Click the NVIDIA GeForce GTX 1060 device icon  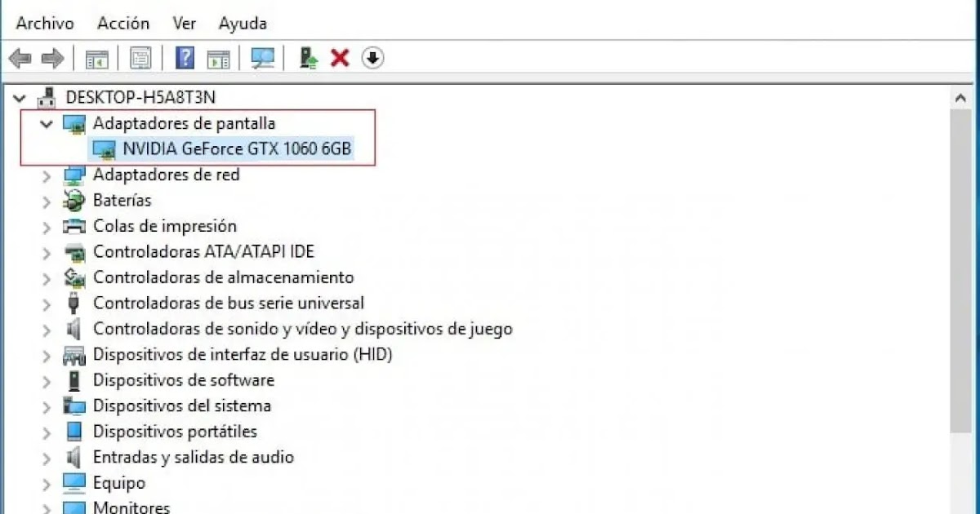pos(105,149)
